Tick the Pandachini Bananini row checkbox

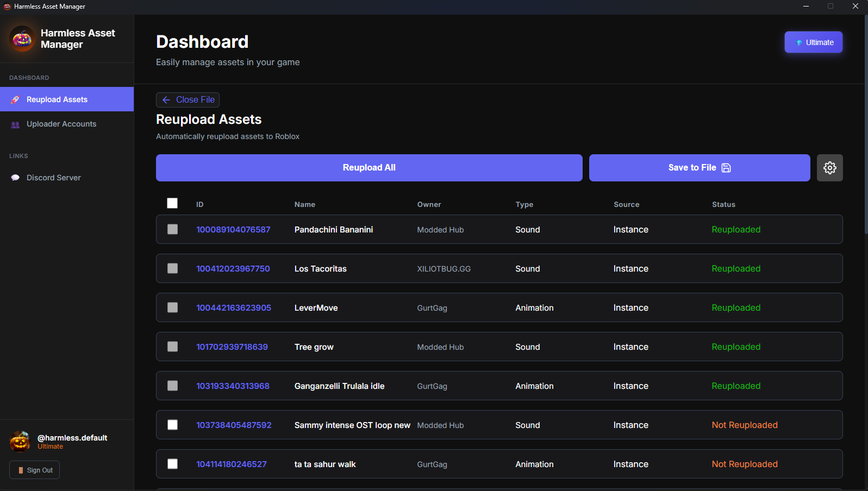point(172,229)
